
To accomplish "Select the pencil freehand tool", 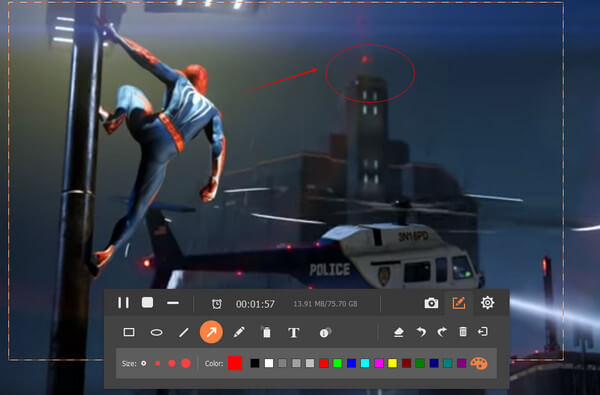I will click(239, 332).
